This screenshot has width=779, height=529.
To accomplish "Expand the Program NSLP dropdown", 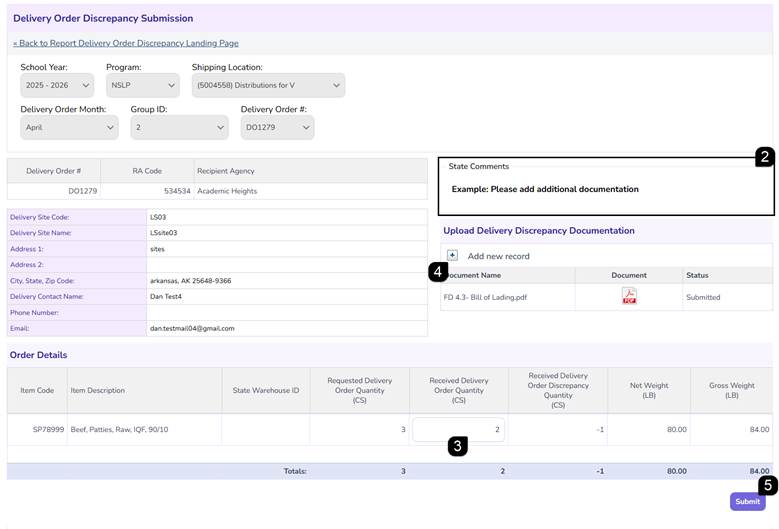I will [143, 85].
